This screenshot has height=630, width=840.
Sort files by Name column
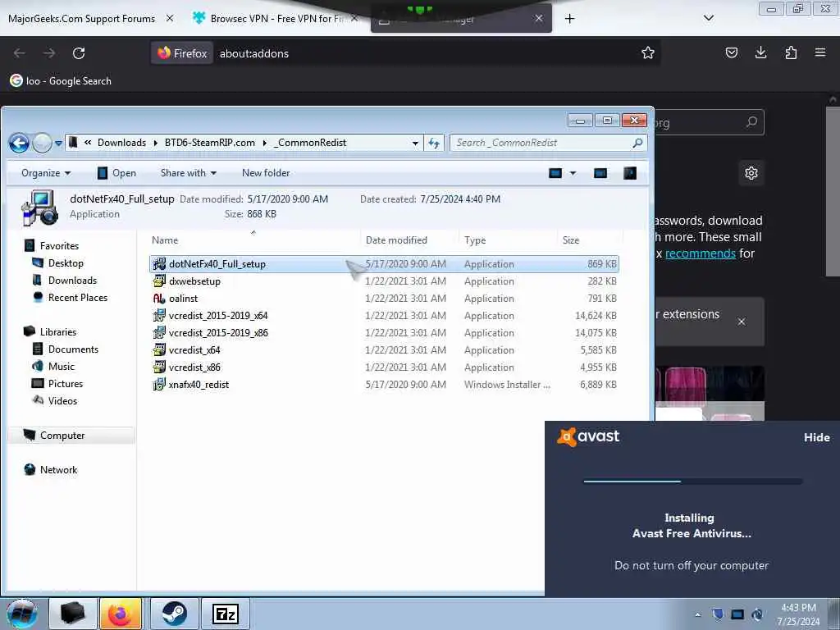pyautogui.click(x=165, y=240)
